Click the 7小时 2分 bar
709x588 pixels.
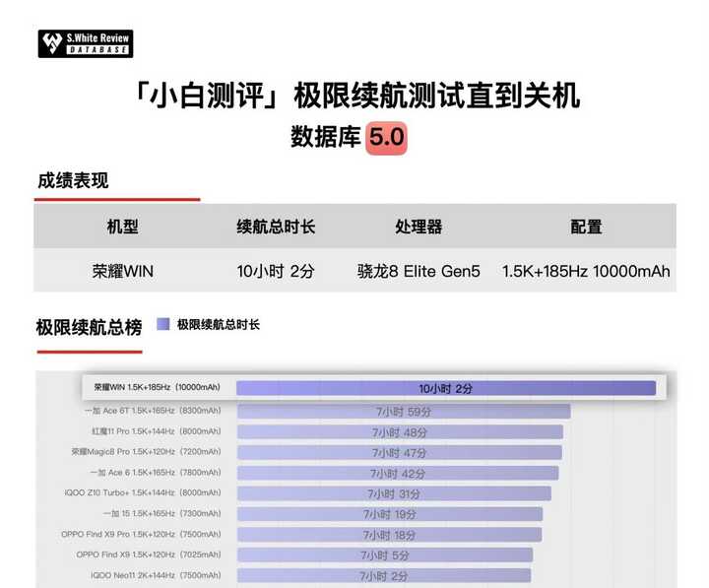[x=384, y=576]
